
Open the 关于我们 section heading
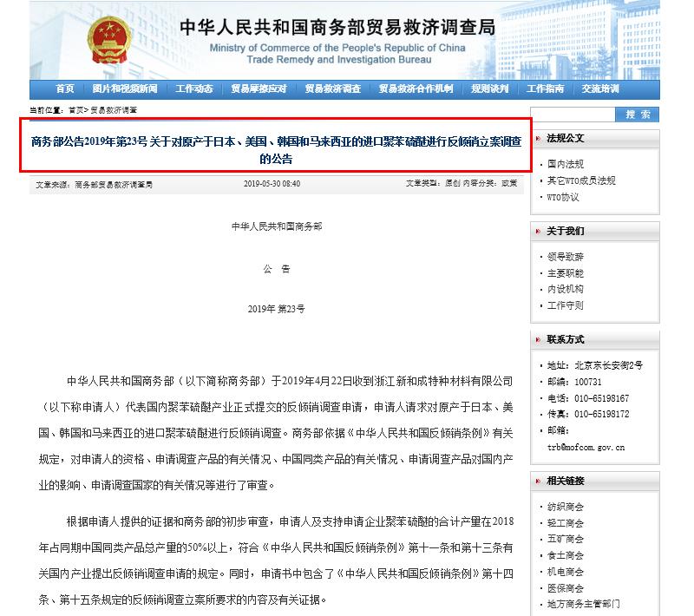[566, 231]
